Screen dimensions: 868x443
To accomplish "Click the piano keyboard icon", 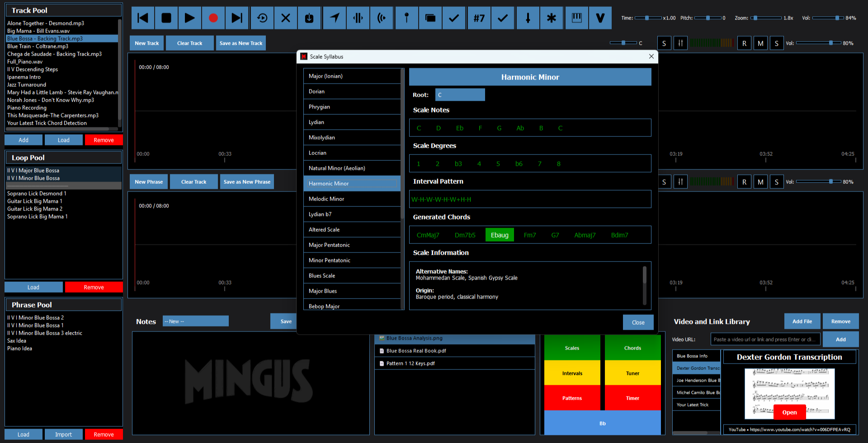I will [x=576, y=18].
